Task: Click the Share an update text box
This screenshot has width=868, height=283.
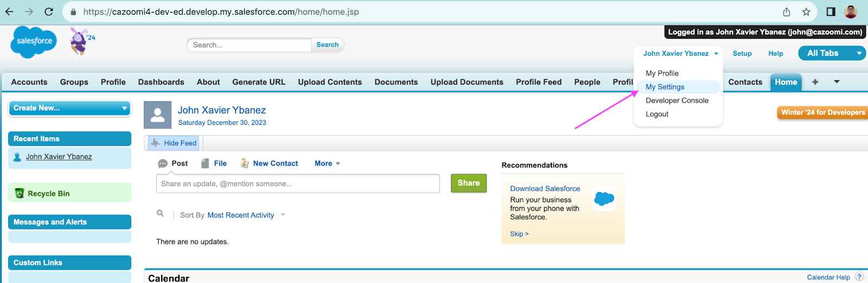Action: 298,184
